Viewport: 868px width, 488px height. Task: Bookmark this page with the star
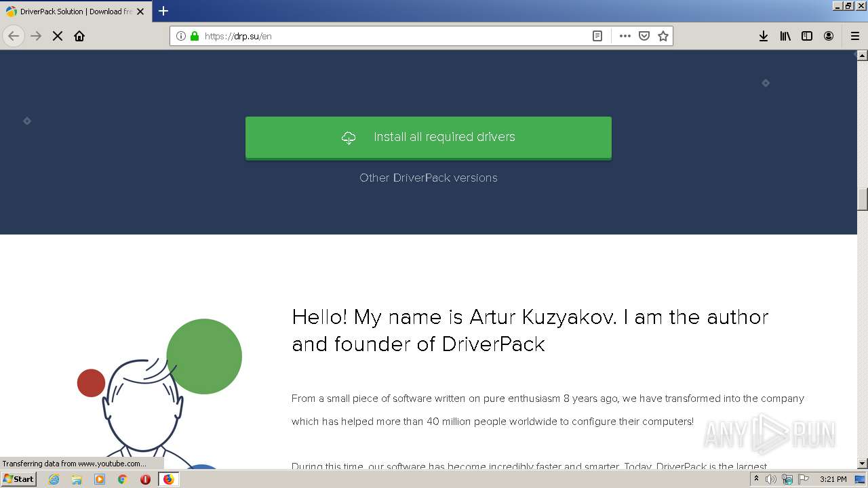663,36
